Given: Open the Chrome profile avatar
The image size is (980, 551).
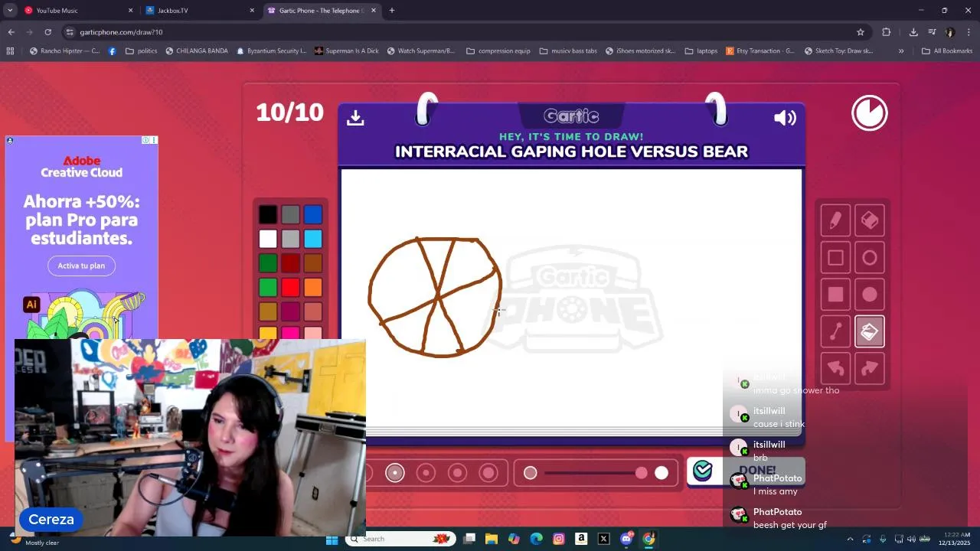Looking at the screenshot, I should (x=950, y=32).
